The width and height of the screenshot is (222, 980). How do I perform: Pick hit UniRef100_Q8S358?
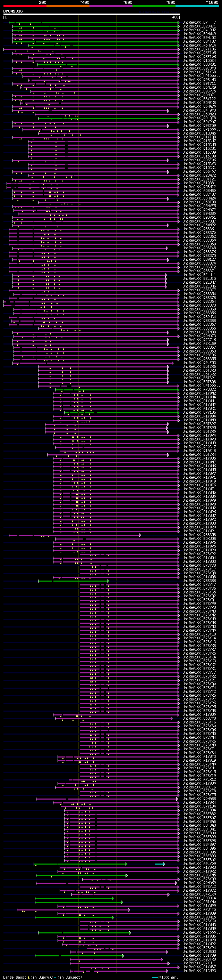(x=199, y=535)
